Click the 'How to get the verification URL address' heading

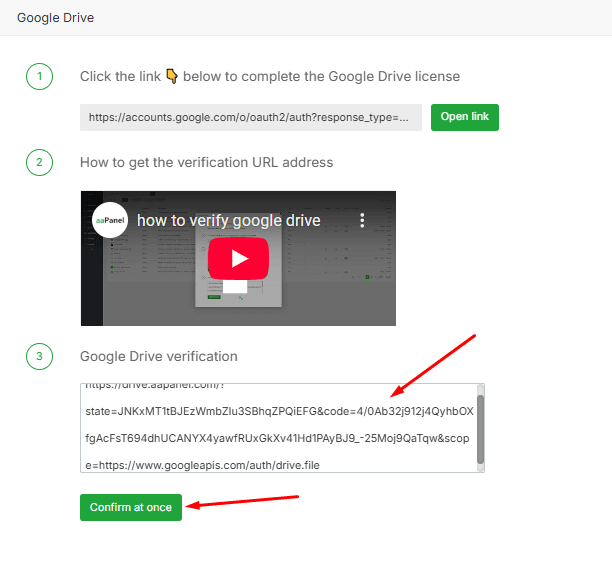tap(206, 162)
